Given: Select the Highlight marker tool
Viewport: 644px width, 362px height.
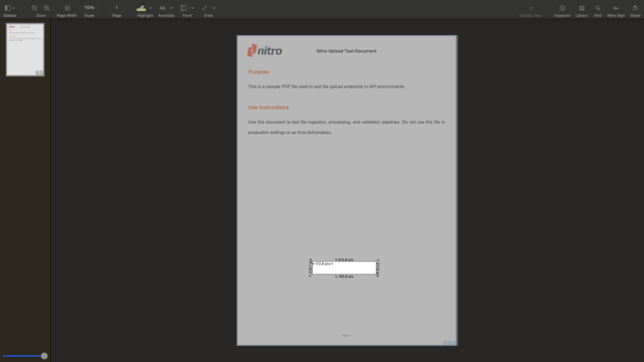Looking at the screenshot, I should (141, 8).
